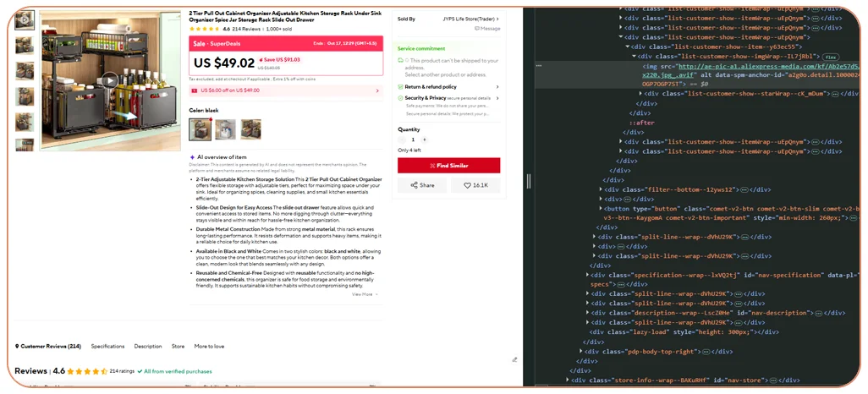Click the location pin icon in Customer Reviews tab
Viewport: 868px width, 394px height.
pos(17,347)
